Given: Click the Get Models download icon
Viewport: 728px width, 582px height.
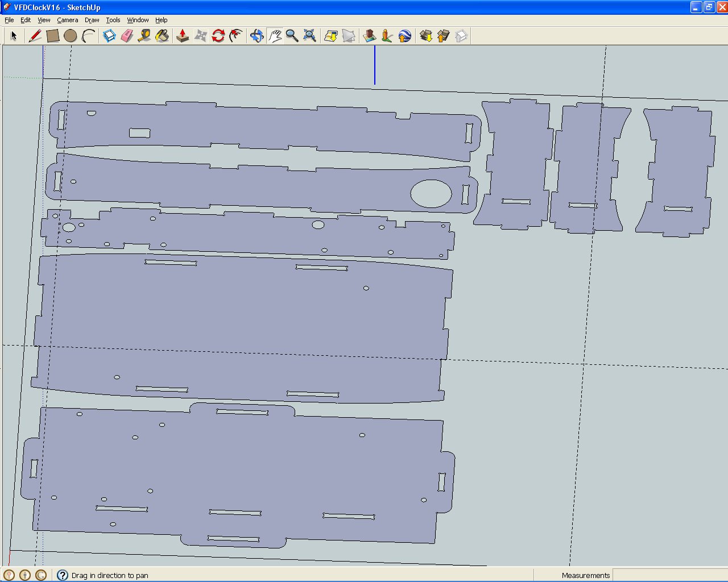Looking at the screenshot, I should [x=426, y=36].
